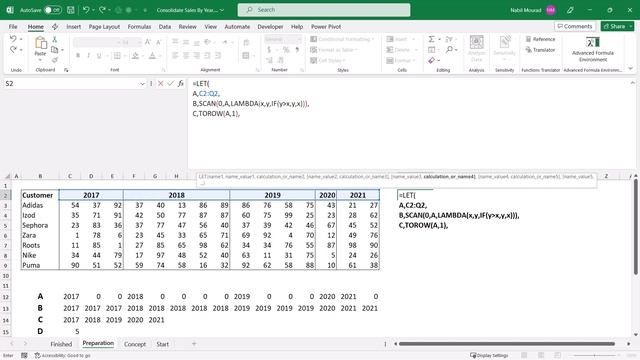Click the ribbon Redo icon
Image resolution: width=640 pixels, height=360 pixels.
pyautogui.click(x=13, y=49)
